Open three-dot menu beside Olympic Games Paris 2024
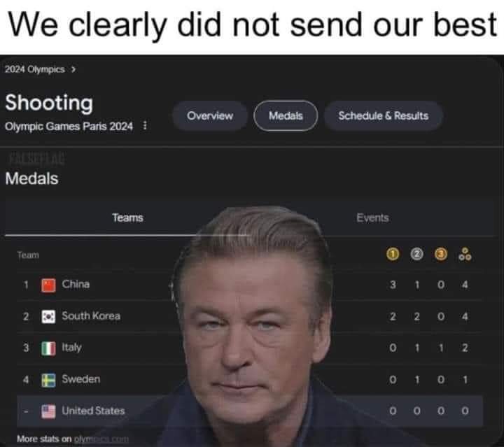 click(145, 125)
